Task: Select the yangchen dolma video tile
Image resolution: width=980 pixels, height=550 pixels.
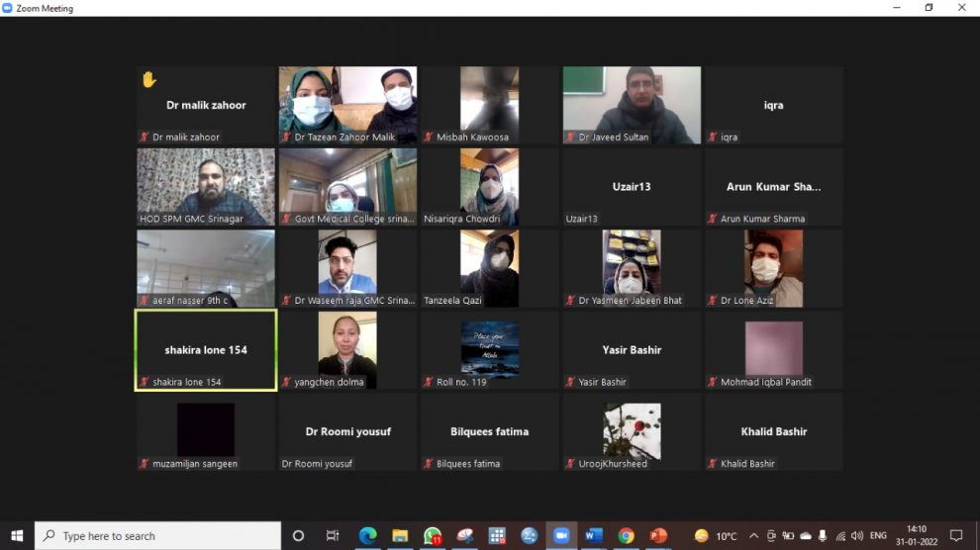Action: [x=347, y=349]
